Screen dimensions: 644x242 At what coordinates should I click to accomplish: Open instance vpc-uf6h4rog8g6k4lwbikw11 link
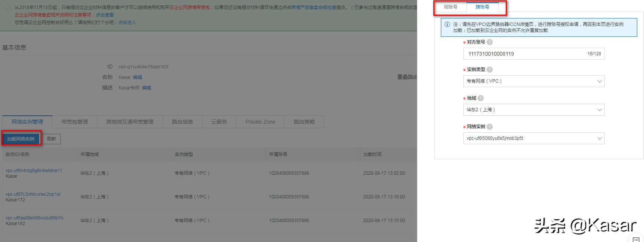[x=34, y=171]
